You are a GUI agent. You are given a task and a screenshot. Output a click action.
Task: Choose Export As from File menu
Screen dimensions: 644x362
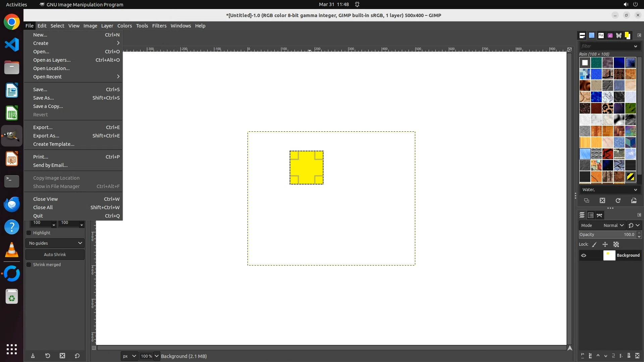(x=46, y=136)
